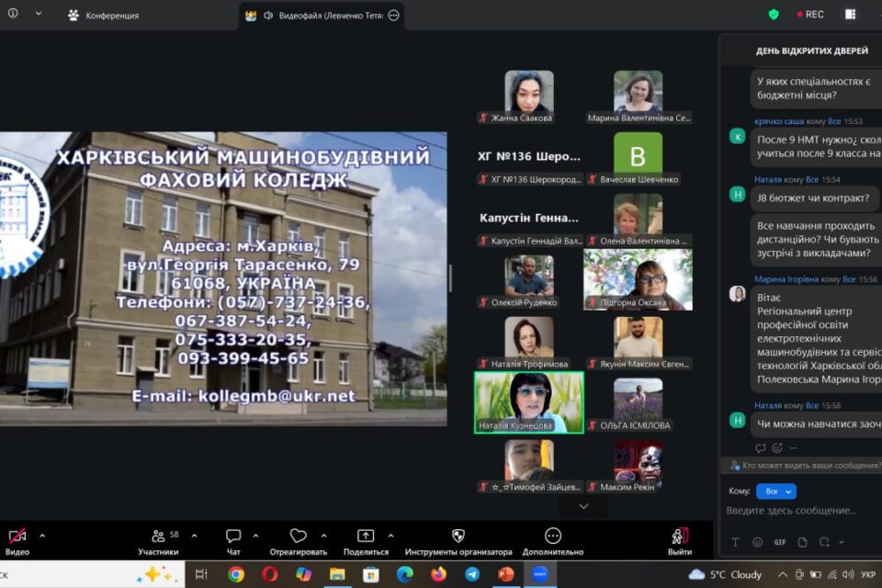Open the view layout icon beside REC

pos(850,14)
